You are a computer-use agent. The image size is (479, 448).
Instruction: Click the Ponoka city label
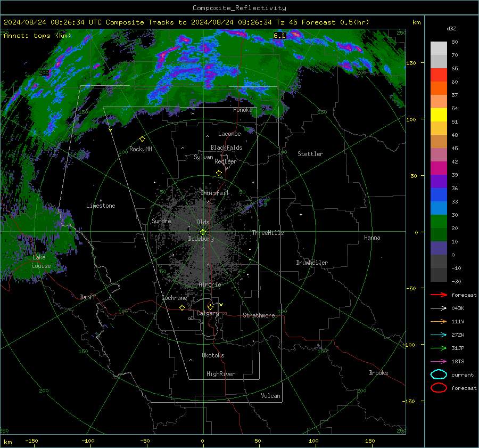pyautogui.click(x=243, y=110)
